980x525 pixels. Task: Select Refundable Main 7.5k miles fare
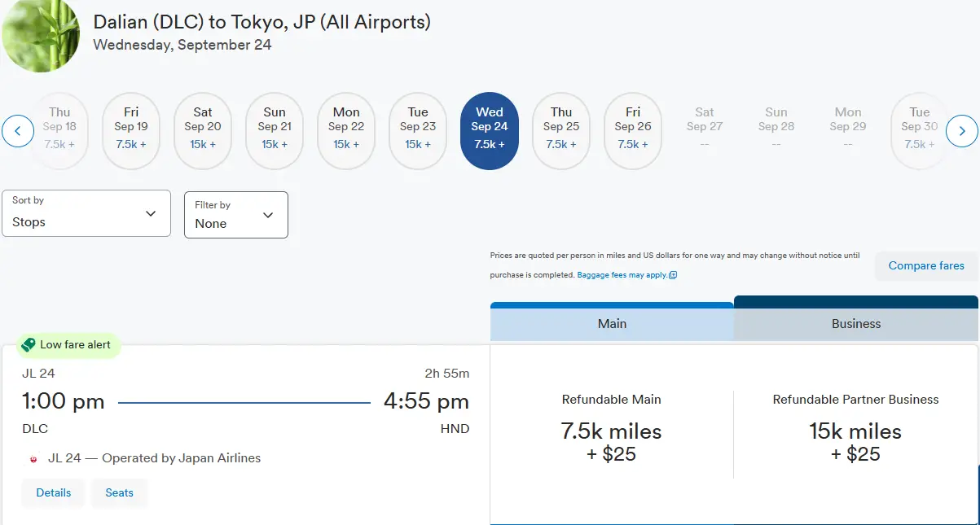coord(611,431)
